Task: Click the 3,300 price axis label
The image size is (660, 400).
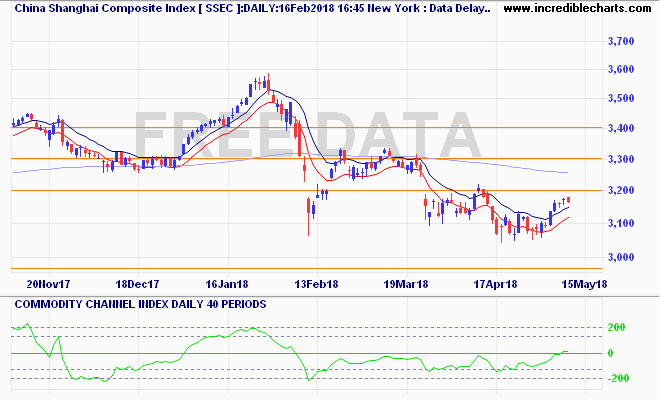Action: (622, 160)
